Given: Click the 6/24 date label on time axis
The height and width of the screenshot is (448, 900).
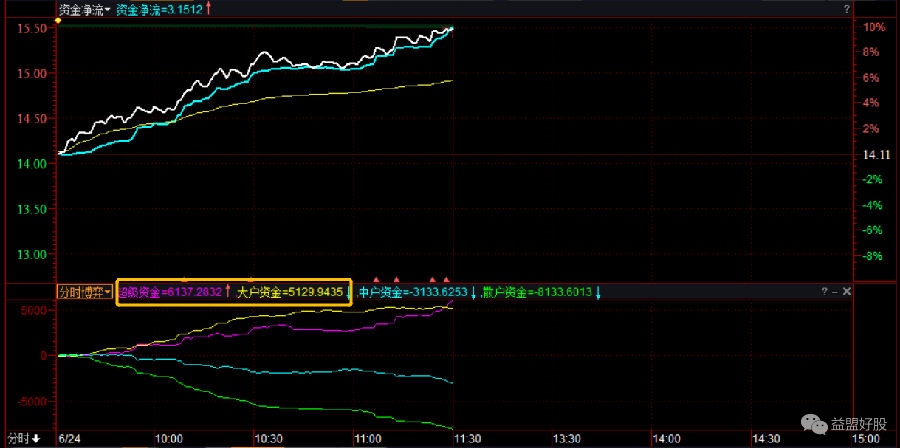Looking at the screenshot, I should (70, 438).
